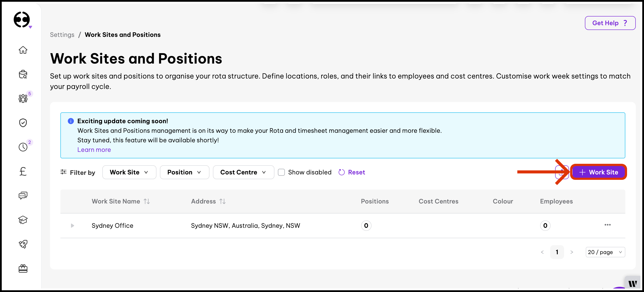This screenshot has width=644, height=292.
Task: Open the Cost Centre filter dropdown
Action: pos(243,172)
